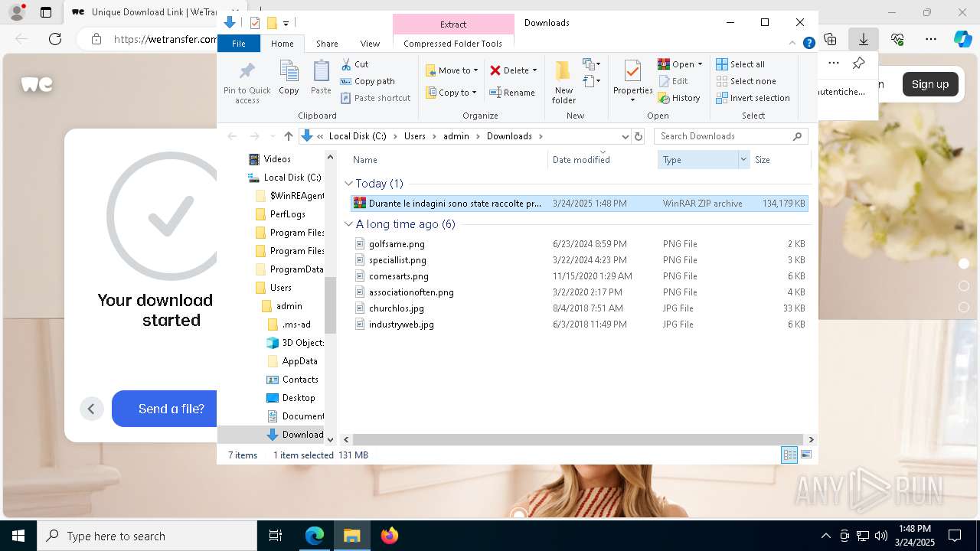980x551 pixels.
Task: Expand Delete dropdown arrow
Action: pos(534,70)
